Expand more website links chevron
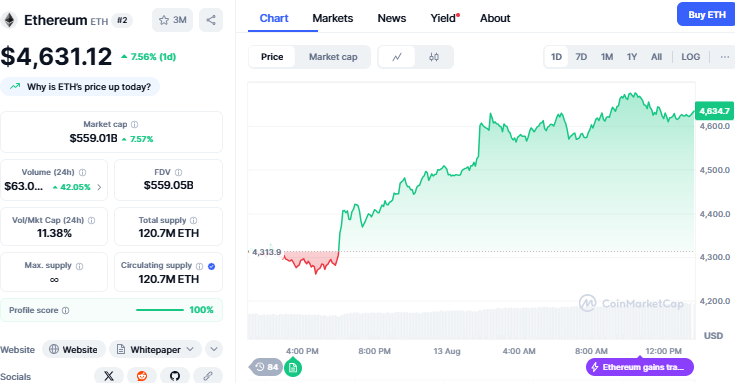Screen dimensions: 735x383 click(214, 349)
